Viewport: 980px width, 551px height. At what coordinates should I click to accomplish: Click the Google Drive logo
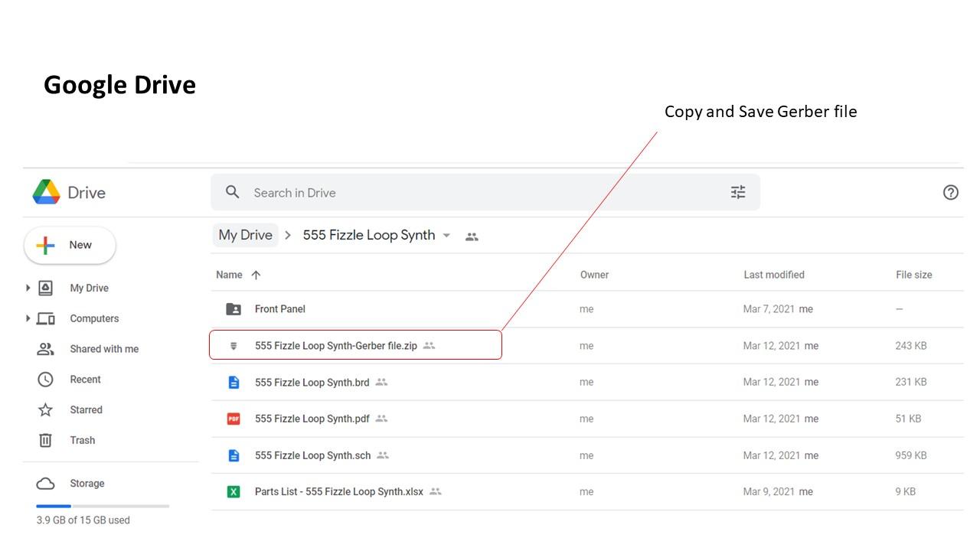[46, 192]
